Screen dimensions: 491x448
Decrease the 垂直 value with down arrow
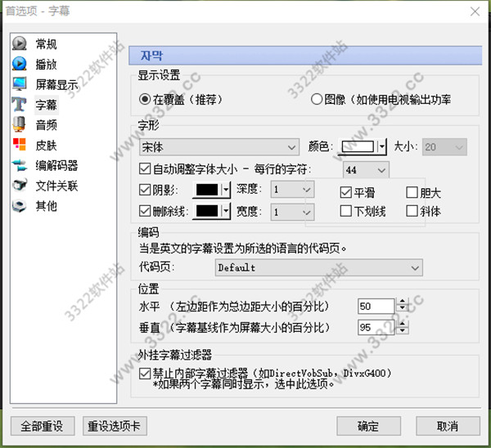tap(403, 330)
